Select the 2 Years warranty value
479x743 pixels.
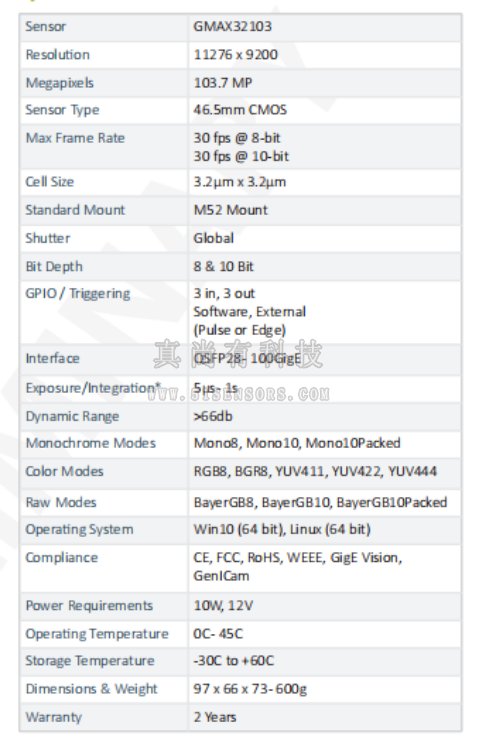(x=215, y=717)
